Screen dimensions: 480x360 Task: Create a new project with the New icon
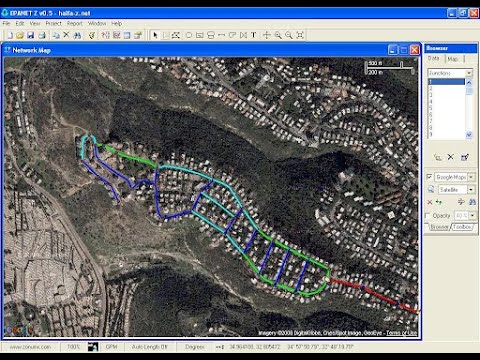pos(10,35)
